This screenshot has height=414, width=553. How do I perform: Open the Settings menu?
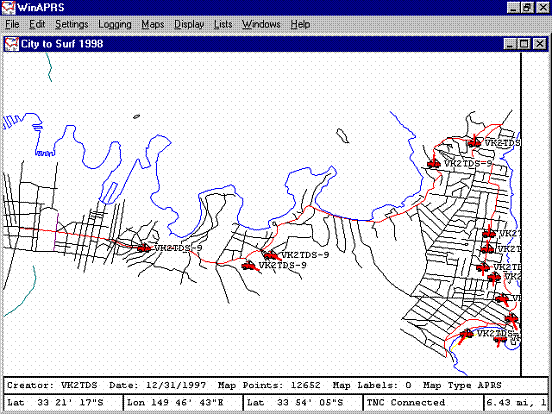[72, 24]
